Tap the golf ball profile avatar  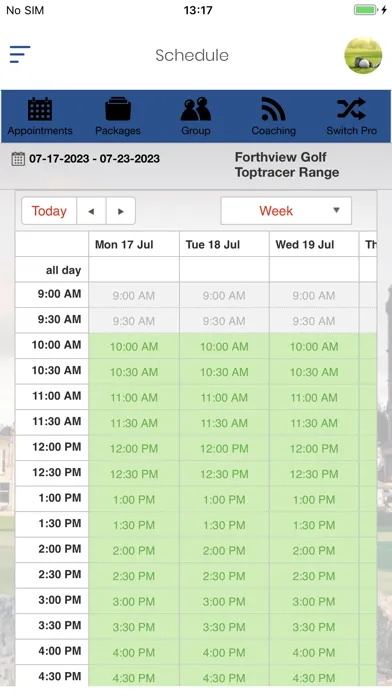tap(363, 55)
